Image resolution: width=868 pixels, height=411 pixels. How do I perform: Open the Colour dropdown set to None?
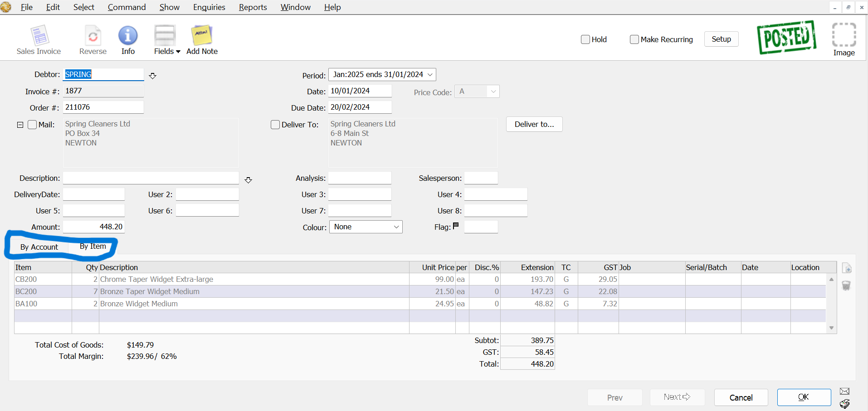pyautogui.click(x=366, y=227)
